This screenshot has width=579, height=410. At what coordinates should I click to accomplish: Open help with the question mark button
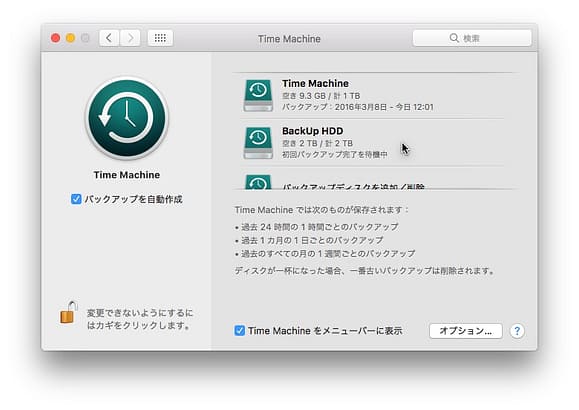[517, 331]
